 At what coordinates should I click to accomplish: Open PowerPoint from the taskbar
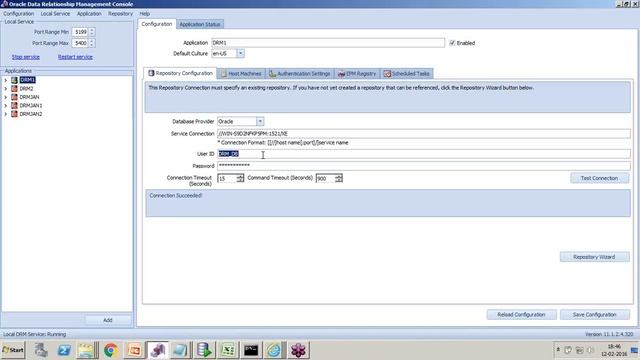[134, 350]
